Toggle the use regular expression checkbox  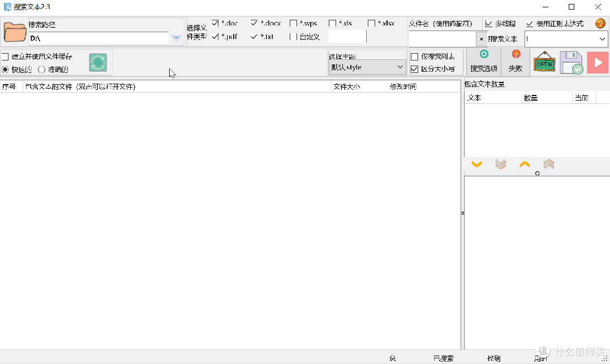[x=530, y=24]
